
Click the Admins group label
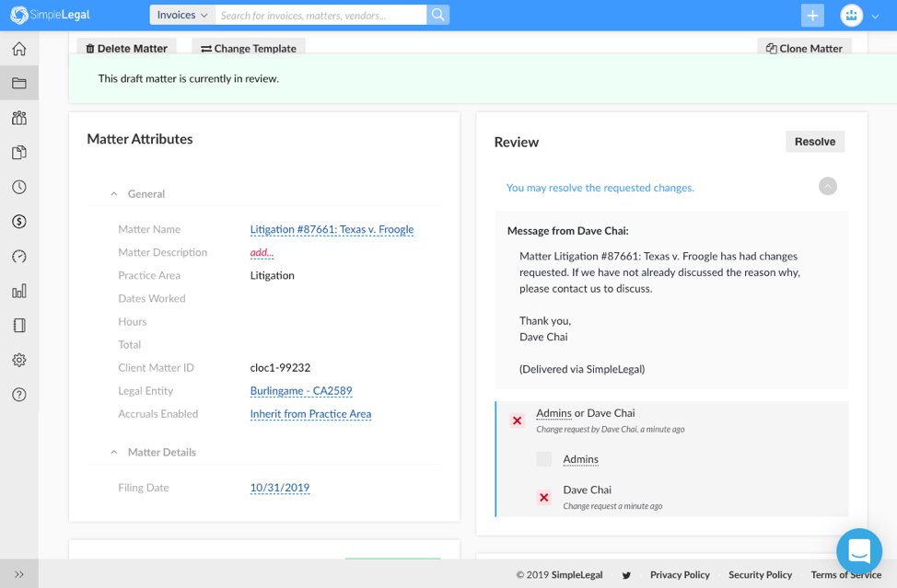(580, 459)
